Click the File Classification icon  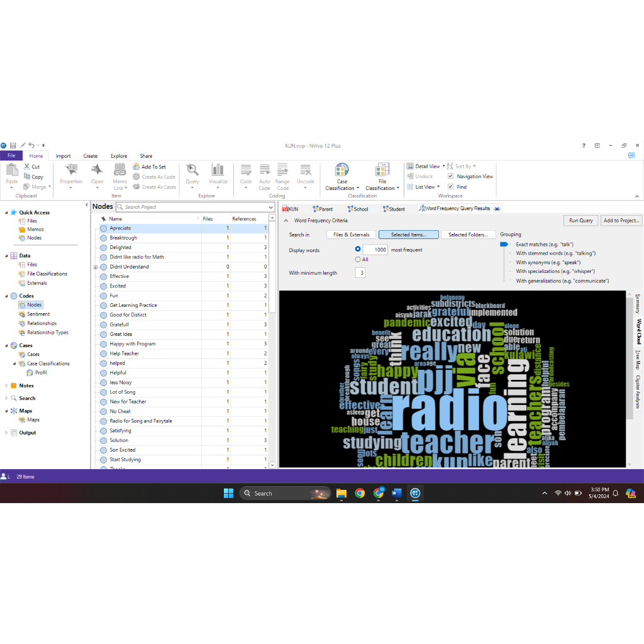(382, 170)
